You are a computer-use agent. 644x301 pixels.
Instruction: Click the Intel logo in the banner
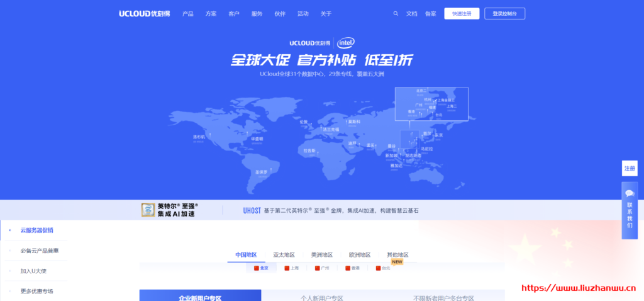[345, 43]
